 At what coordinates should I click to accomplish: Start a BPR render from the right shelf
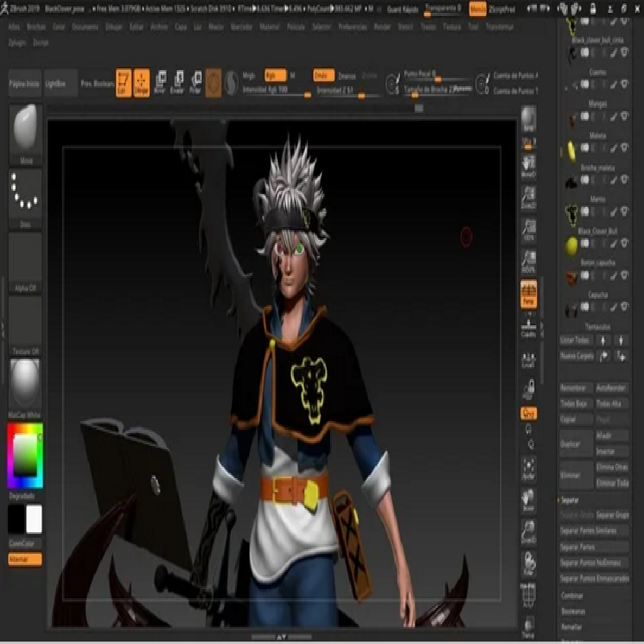(x=529, y=118)
